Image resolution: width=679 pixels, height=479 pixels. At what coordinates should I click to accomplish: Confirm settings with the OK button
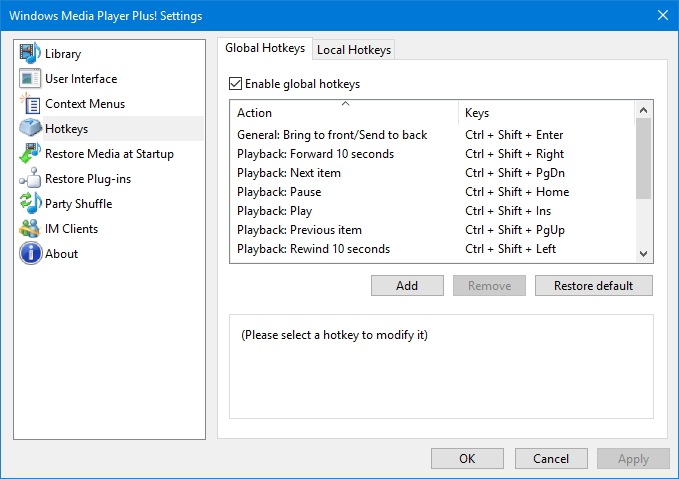point(467,459)
